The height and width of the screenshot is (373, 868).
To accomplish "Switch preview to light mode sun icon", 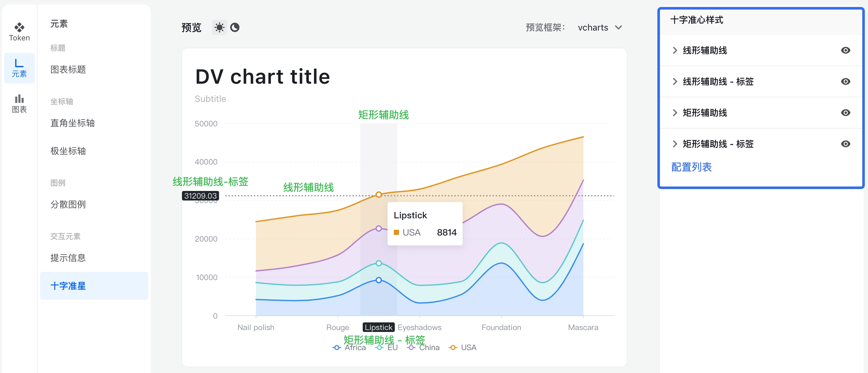I will pos(219,27).
